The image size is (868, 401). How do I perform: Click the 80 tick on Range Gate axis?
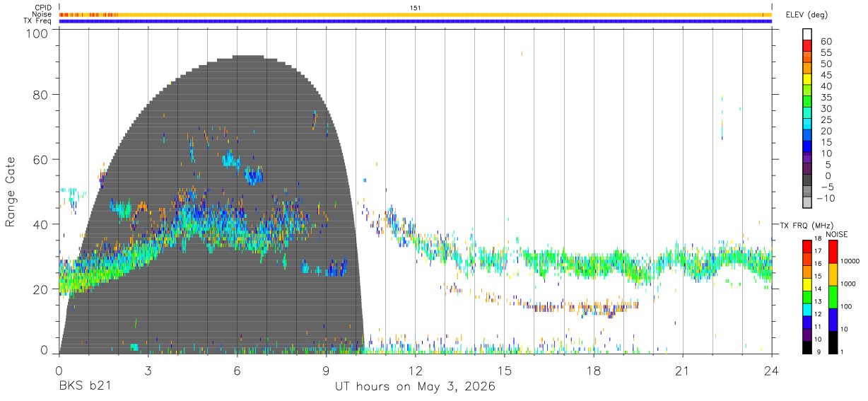click(40, 95)
